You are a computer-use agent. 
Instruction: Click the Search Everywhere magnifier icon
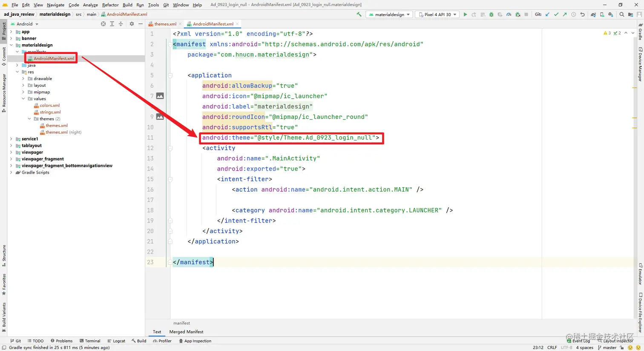tap(622, 14)
